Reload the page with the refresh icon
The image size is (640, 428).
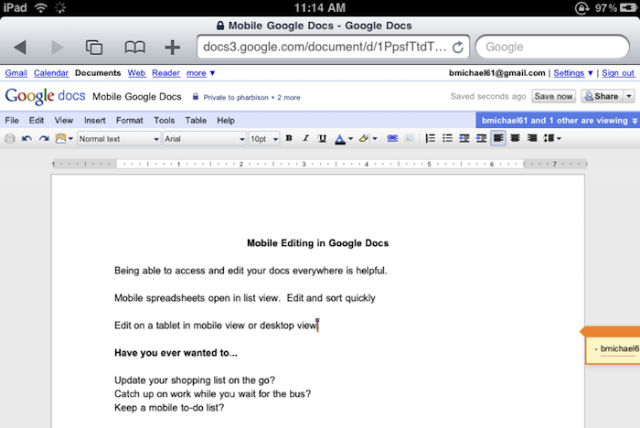coord(458,47)
